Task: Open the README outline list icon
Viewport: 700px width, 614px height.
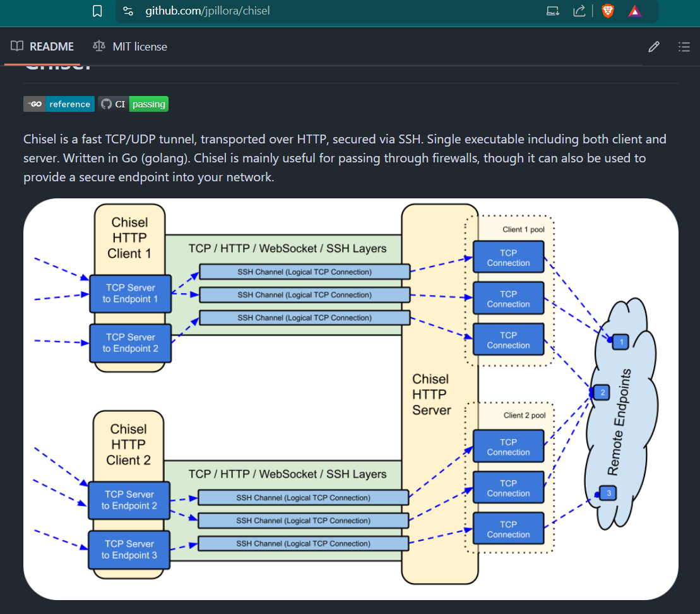Action: pyautogui.click(x=684, y=46)
